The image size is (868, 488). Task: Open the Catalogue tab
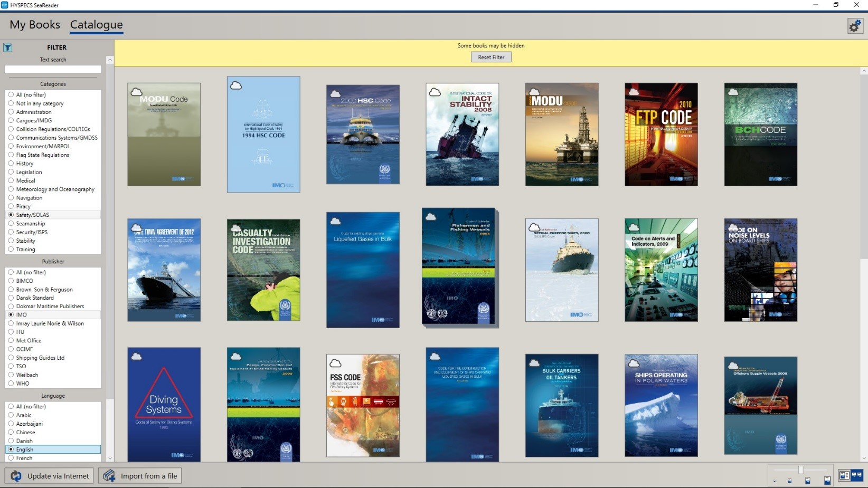pos(96,25)
